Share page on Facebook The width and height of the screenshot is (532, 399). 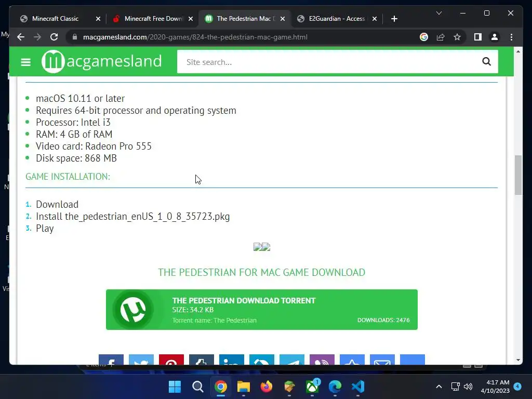click(111, 360)
